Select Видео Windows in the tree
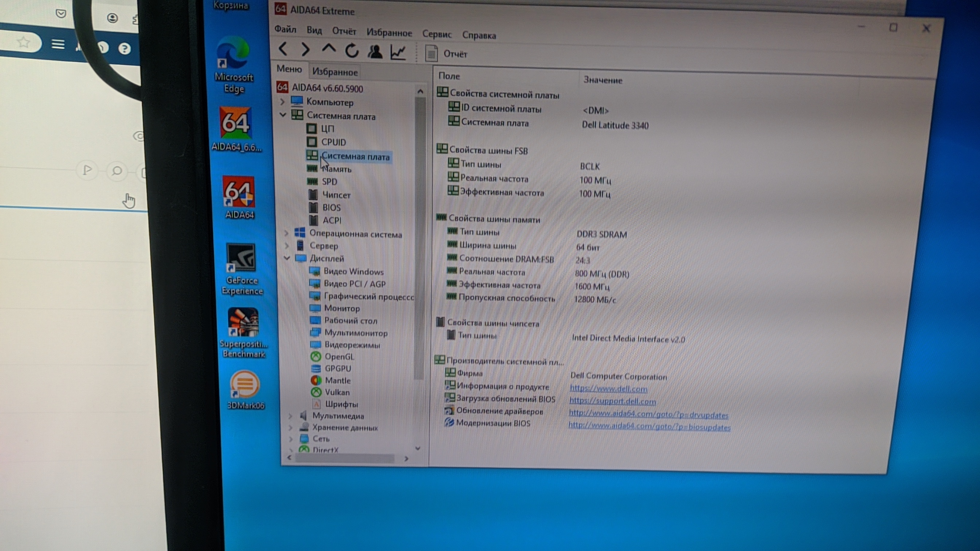Screen dimensions: 980x551 pos(347,271)
